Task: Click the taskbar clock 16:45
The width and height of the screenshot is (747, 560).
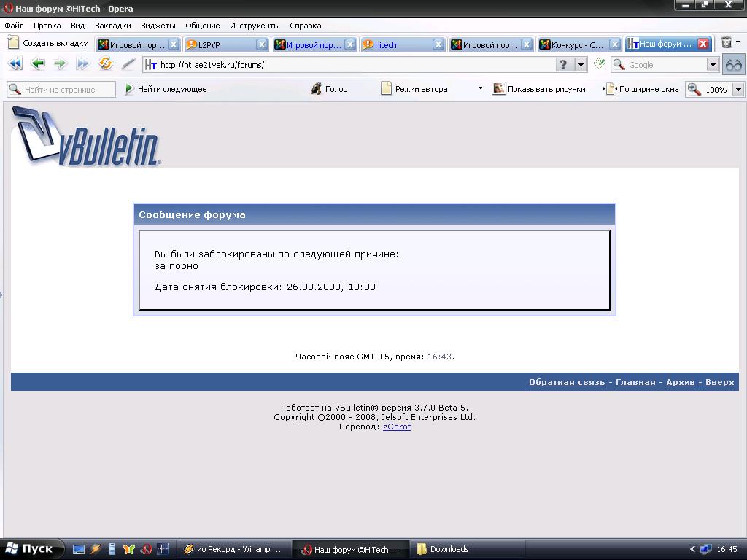Action: click(727, 549)
